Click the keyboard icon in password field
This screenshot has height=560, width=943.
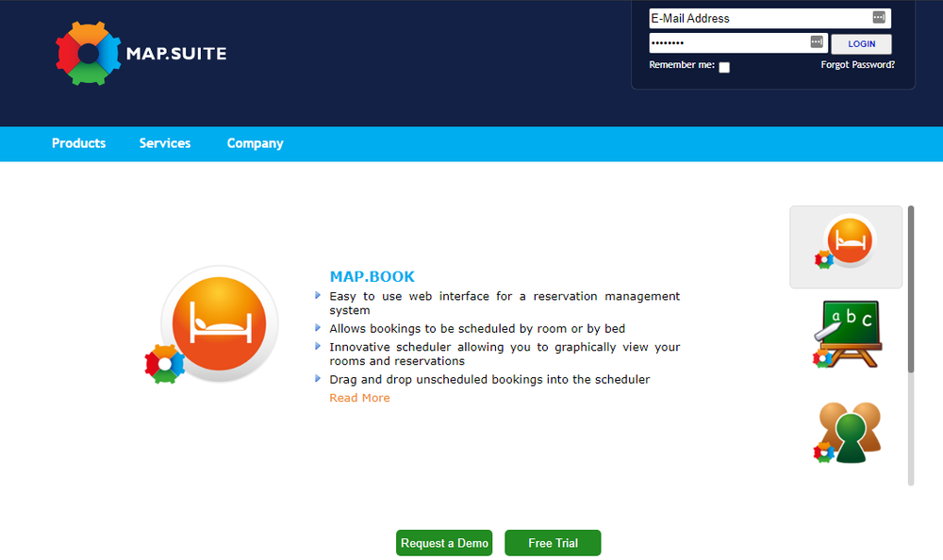point(817,41)
